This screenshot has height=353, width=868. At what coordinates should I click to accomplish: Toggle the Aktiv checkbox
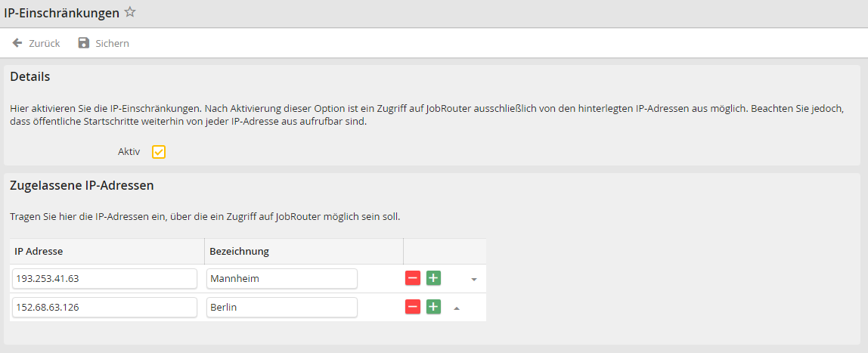point(159,152)
